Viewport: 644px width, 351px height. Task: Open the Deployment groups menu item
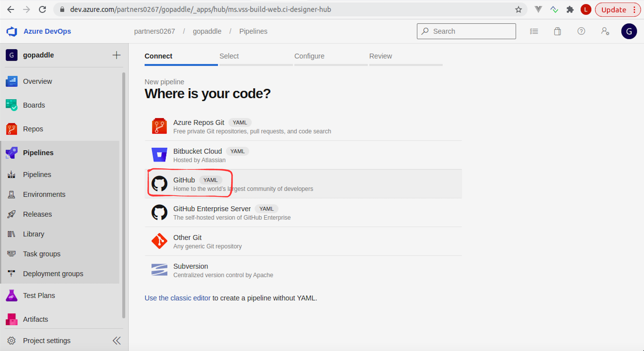[x=60, y=274]
